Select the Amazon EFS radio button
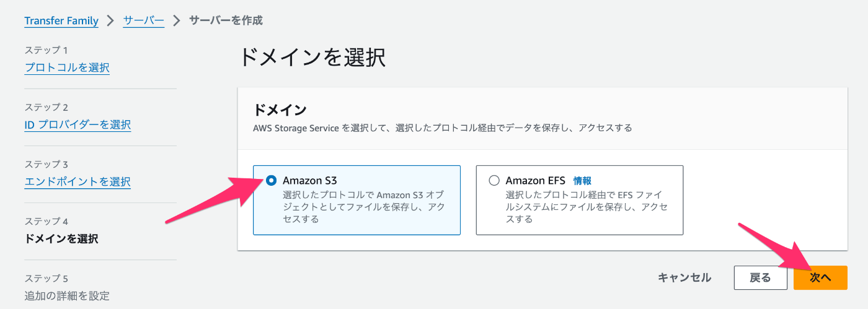 point(494,181)
